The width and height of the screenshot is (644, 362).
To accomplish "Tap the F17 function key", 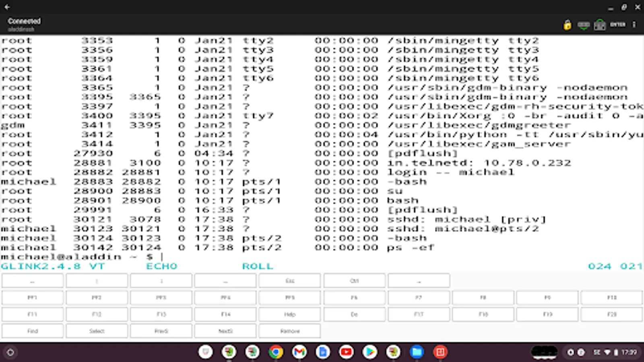I will point(419,315).
